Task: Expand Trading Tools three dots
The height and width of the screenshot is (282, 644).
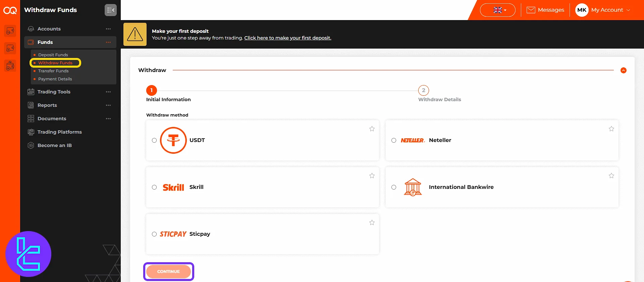Action: (108, 92)
